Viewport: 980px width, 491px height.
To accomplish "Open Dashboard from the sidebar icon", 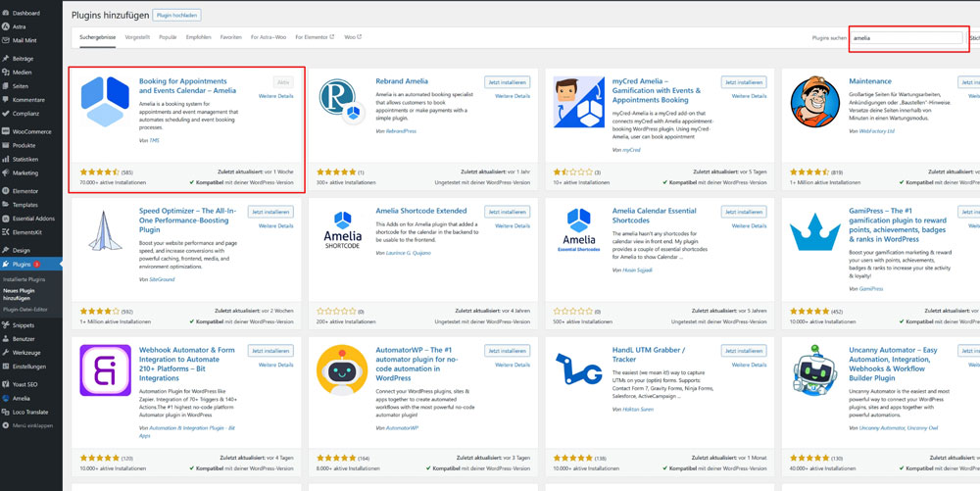I will point(6,13).
